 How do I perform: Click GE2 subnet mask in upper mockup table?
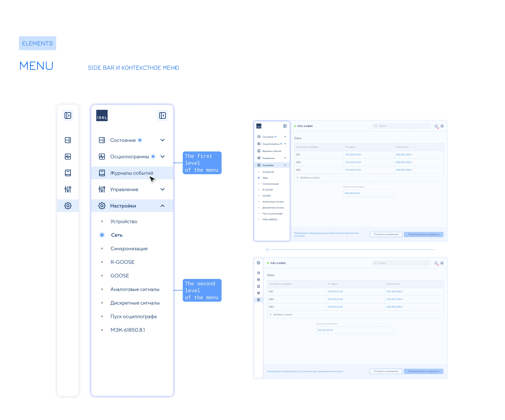point(403,162)
